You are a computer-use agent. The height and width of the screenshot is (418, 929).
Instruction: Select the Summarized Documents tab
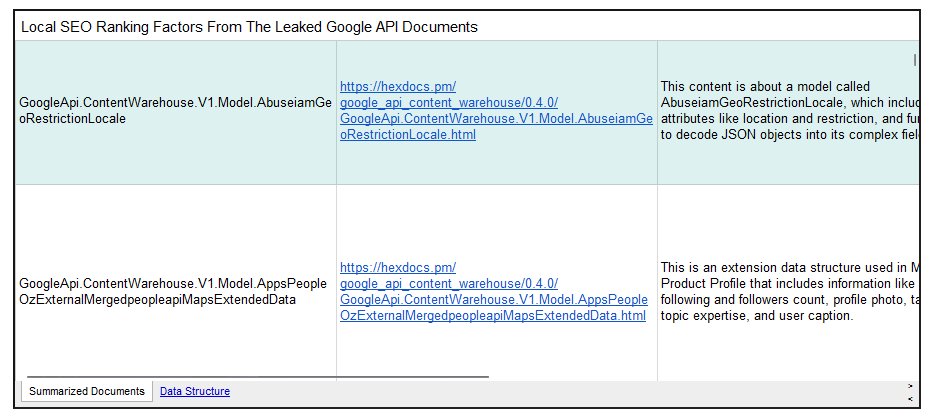[x=87, y=391]
